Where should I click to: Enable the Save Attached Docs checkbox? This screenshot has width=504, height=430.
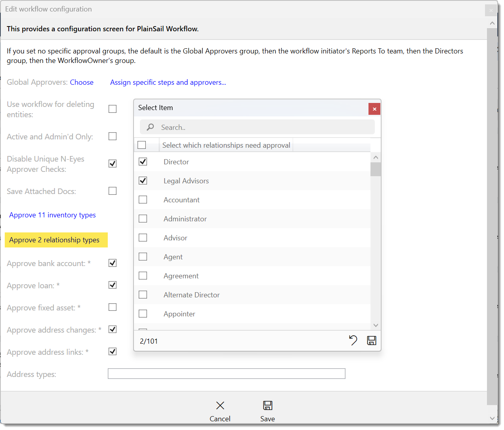[x=112, y=190]
